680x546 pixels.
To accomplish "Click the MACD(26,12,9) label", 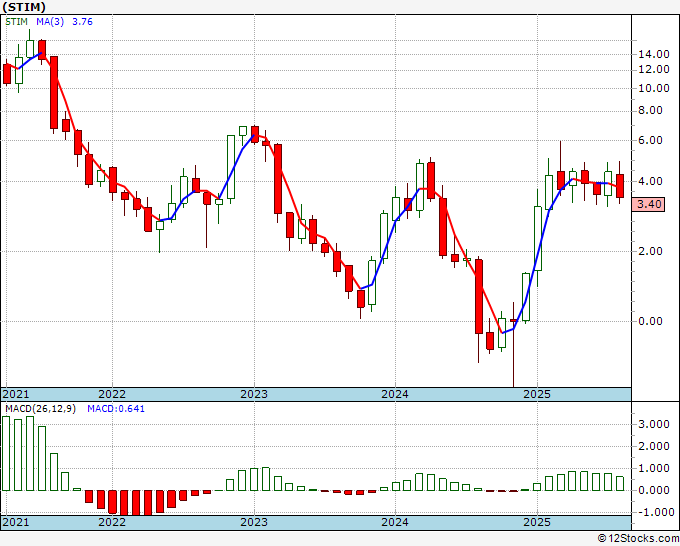I will pyautogui.click(x=40, y=409).
